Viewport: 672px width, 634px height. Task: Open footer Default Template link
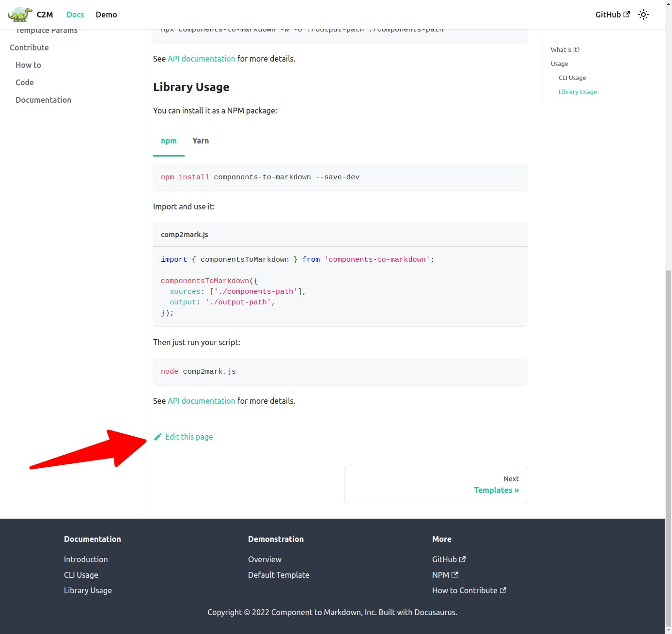click(x=279, y=575)
